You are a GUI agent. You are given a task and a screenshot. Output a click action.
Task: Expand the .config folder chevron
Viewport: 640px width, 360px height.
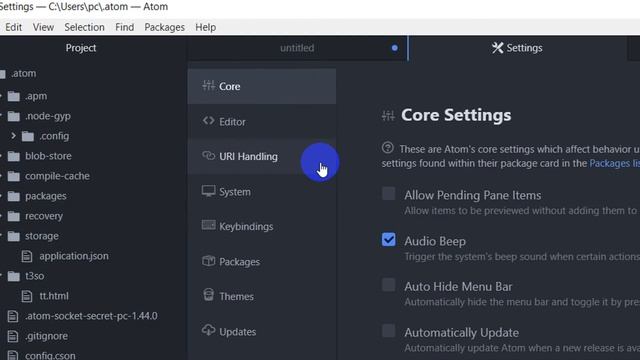click(13, 136)
